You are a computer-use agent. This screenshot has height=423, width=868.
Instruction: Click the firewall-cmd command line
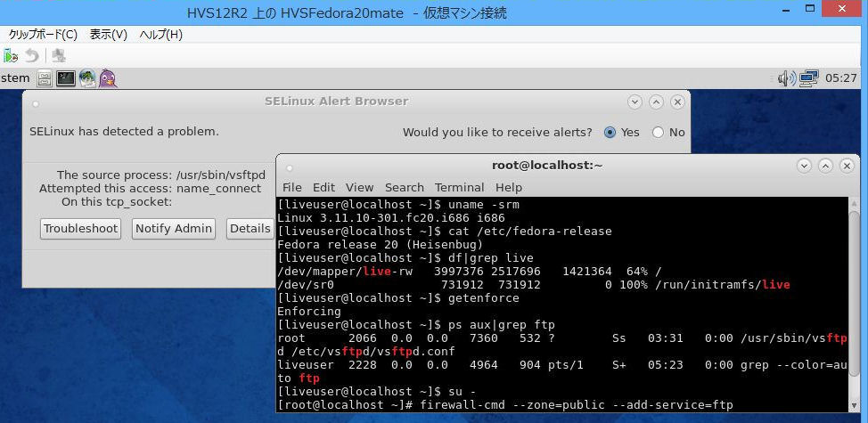click(505, 405)
